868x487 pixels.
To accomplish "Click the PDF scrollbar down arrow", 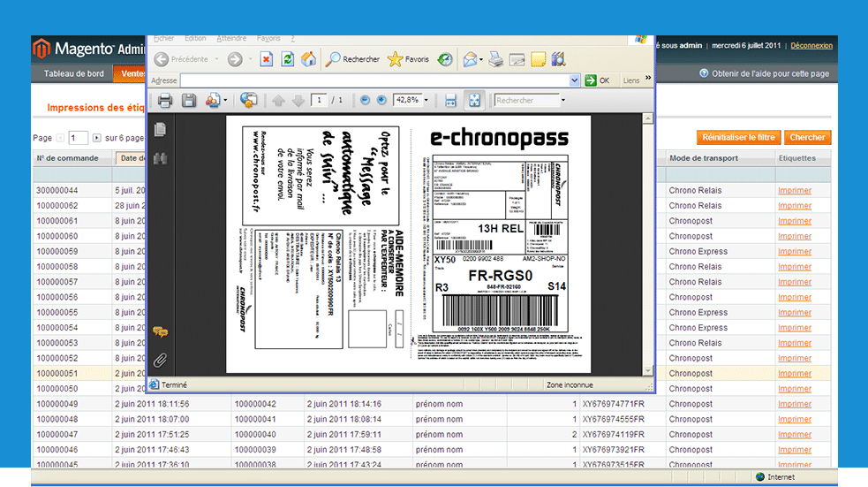I will click(647, 370).
